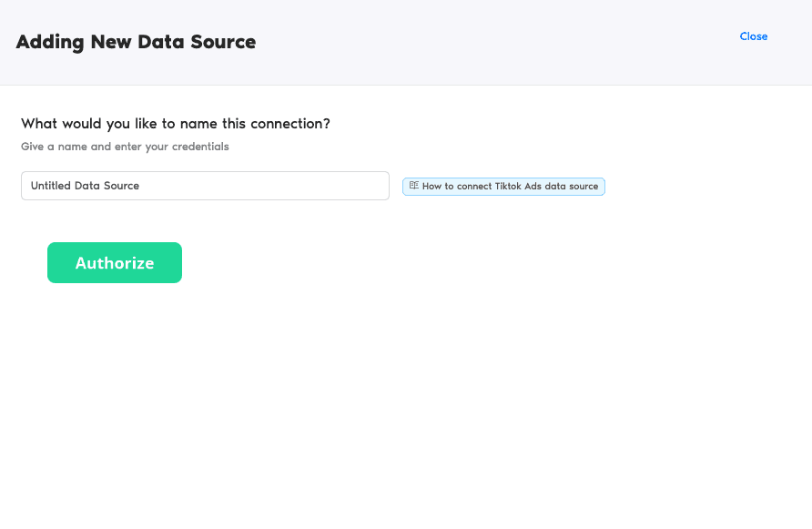Focus the connection name input field

tap(205, 186)
